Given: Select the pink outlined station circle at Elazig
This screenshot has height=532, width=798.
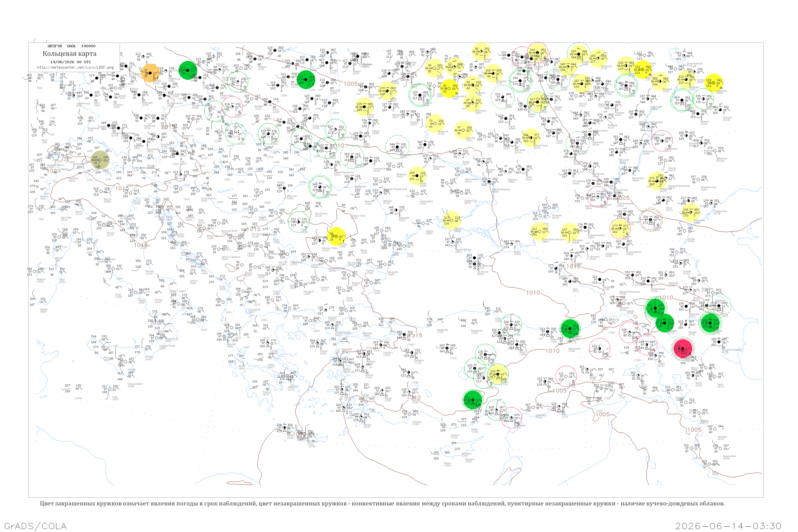Looking at the screenshot, I should 566,376.
